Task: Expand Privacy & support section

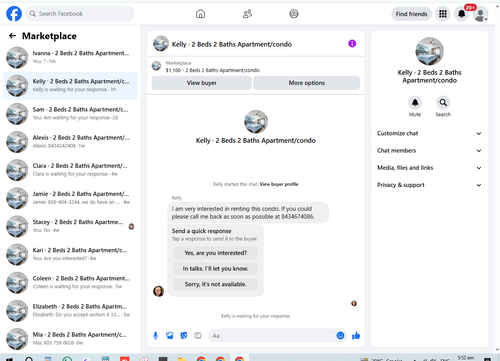Action: tap(429, 185)
